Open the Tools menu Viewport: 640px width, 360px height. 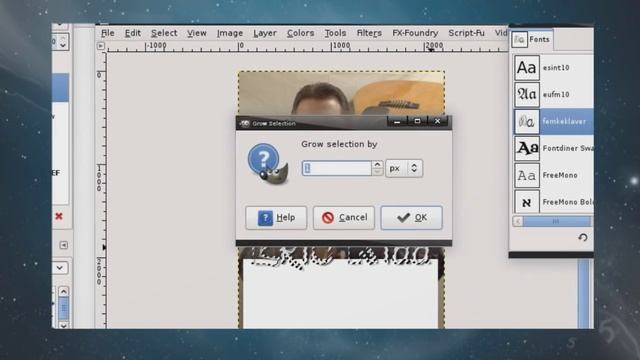pos(335,33)
